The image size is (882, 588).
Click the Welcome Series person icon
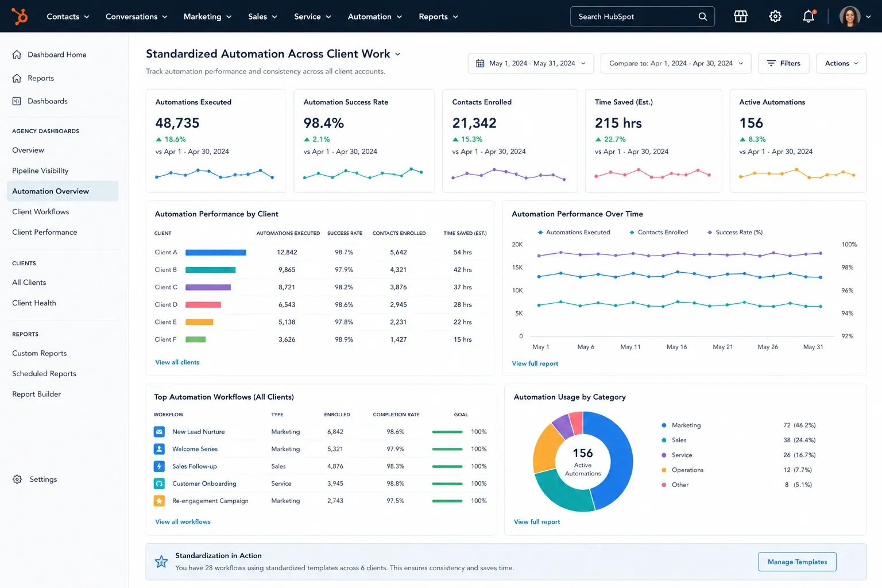point(159,449)
